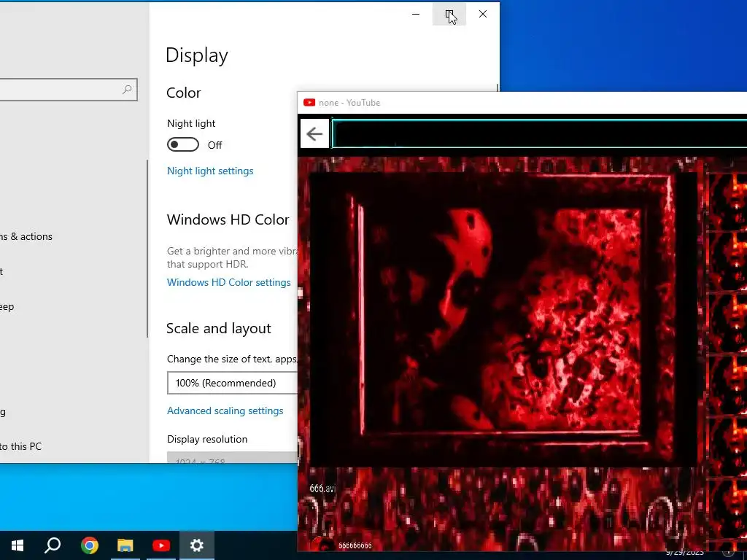The width and height of the screenshot is (747, 560).
Task: Close the Settings window
Action: click(x=483, y=15)
